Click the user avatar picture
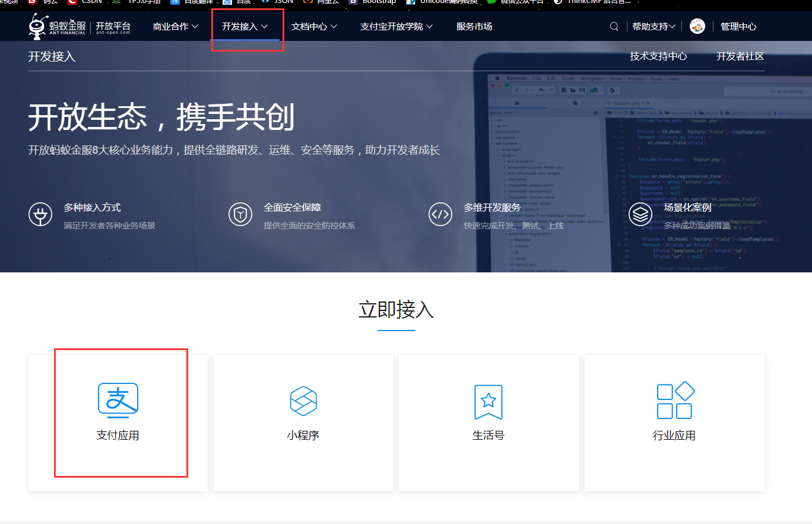 (x=697, y=26)
